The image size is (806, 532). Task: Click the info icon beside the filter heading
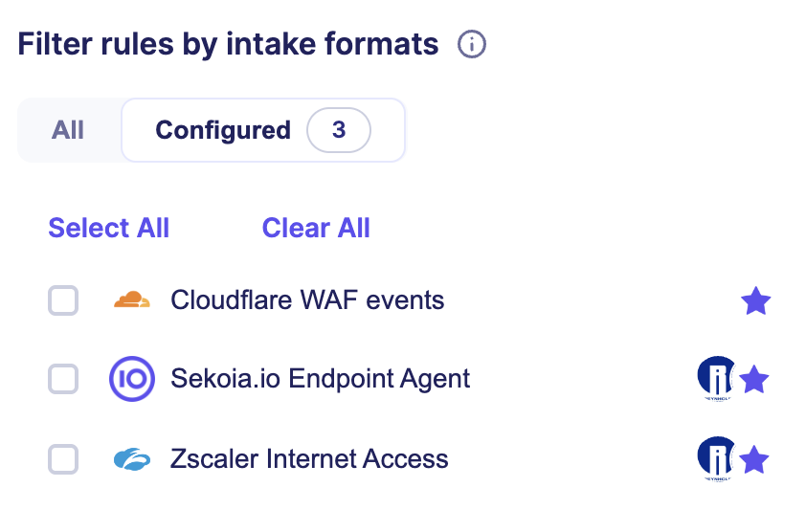point(472,44)
